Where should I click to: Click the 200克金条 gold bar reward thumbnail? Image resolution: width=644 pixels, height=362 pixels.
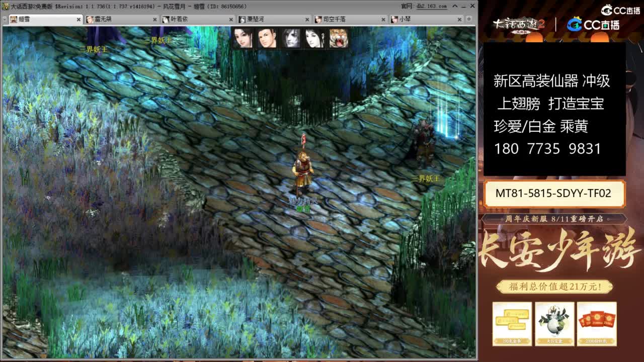[x=512, y=324]
